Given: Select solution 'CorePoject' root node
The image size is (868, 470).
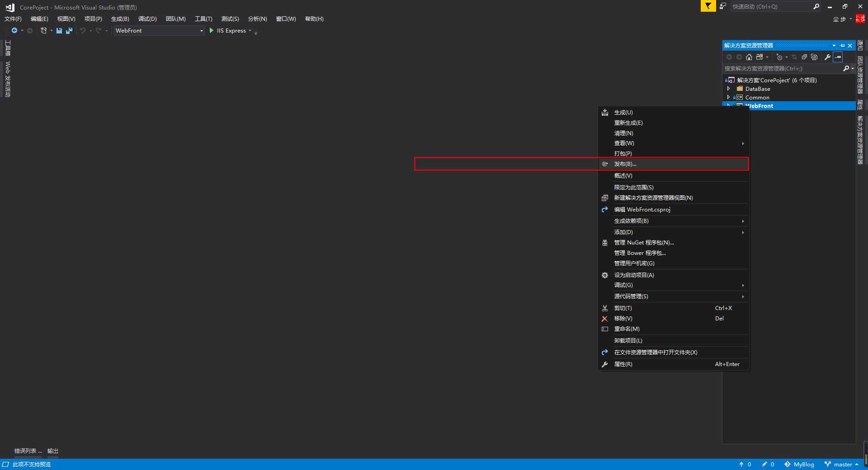Looking at the screenshot, I should tap(777, 80).
